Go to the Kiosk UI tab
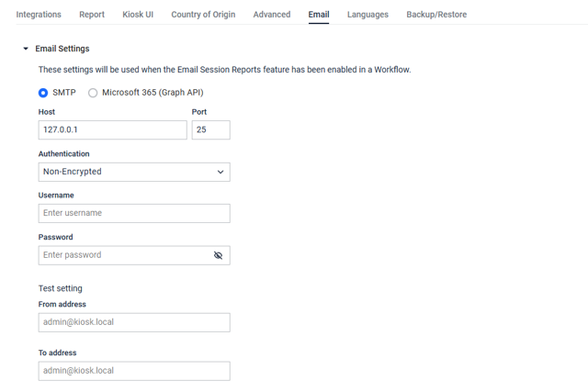This screenshot has width=588, height=392. coord(138,15)
